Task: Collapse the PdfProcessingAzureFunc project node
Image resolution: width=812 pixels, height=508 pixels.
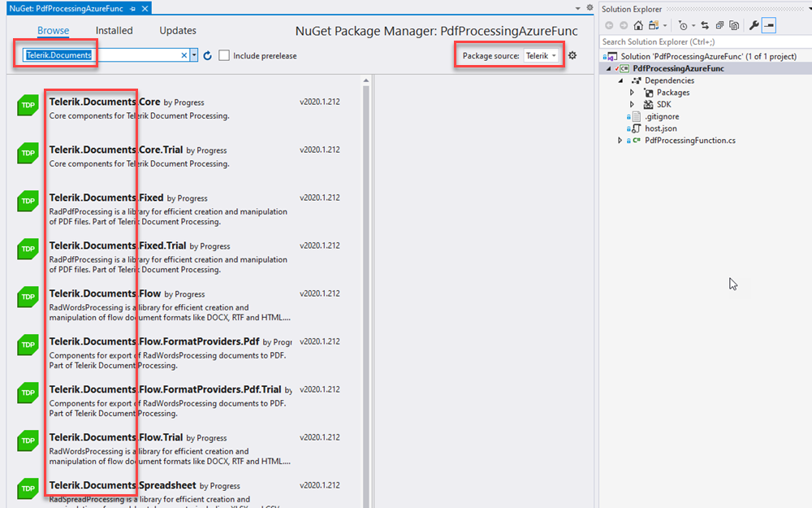Action: (609, 68)
